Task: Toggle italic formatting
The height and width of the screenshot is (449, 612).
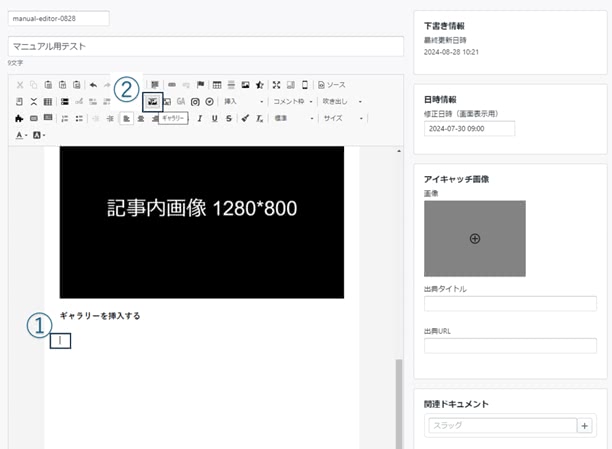Action: [200, 118]
